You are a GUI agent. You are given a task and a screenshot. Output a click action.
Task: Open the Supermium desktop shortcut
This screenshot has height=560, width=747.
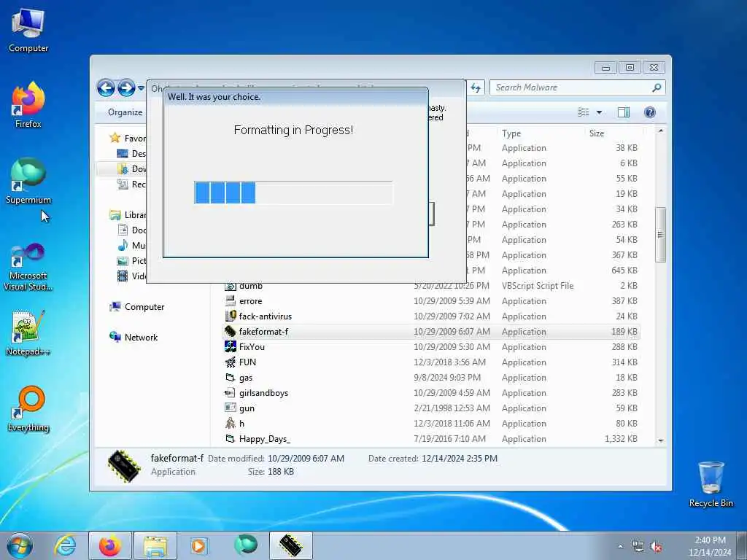28,182
